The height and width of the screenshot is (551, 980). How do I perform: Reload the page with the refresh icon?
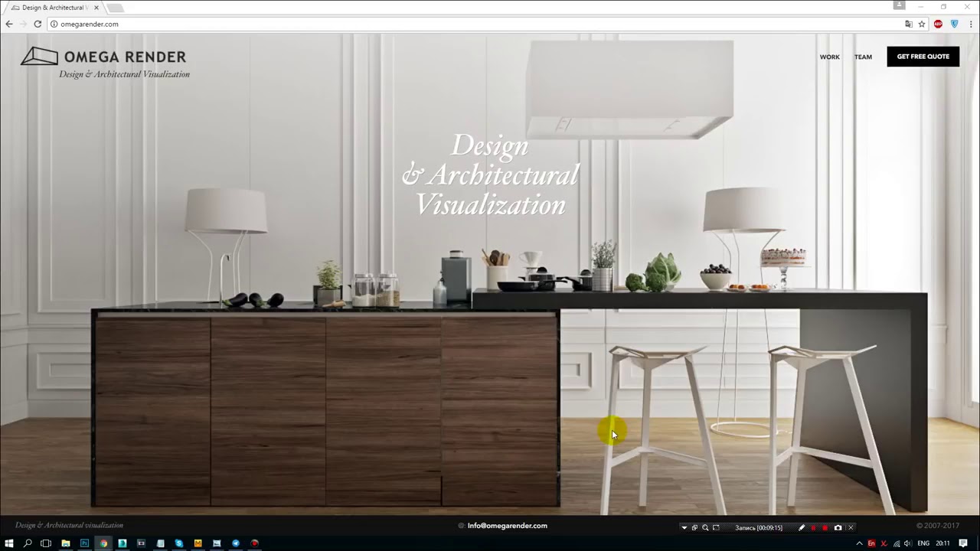click(x=38, y=24)
